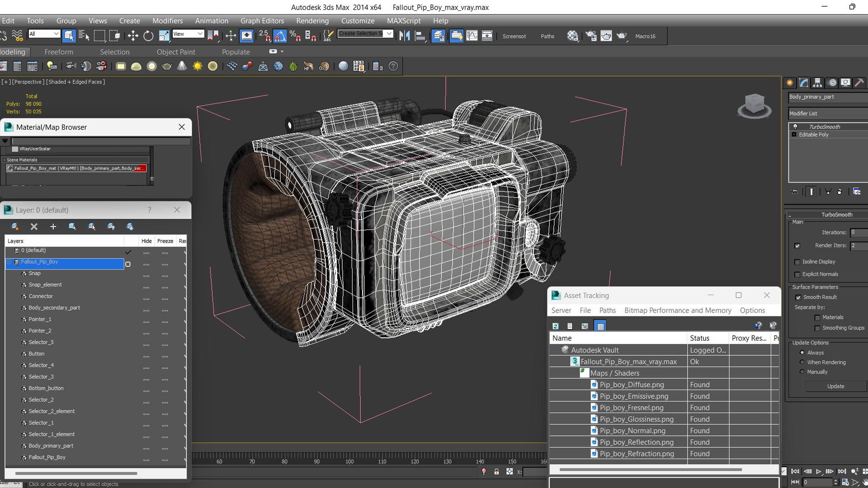Click the question mark help icon
Viewport: 868px width, 488px height.
(x=393, y=66)
